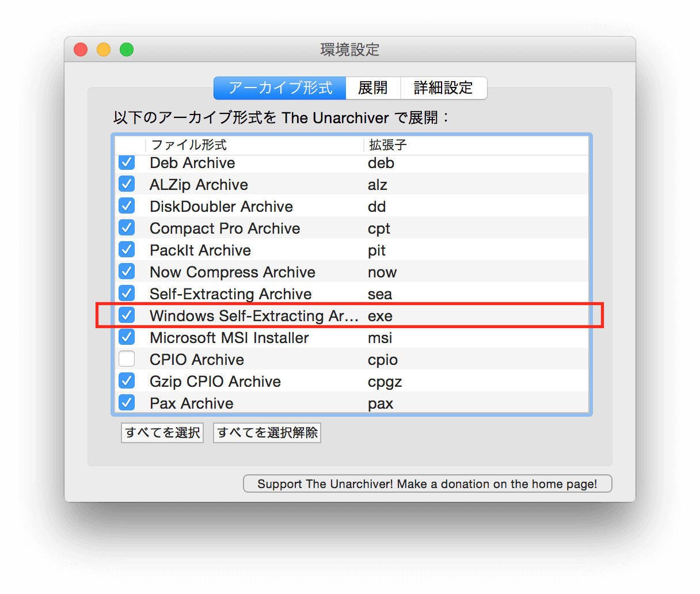Click the now extension cell
The image size is (700, 594).
pyautogui.click(x=382, y=272)
